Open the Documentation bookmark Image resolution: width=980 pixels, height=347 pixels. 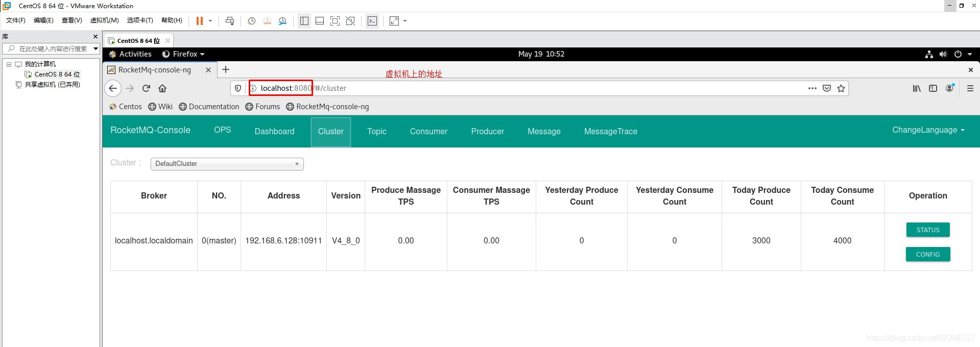click(x=209, y=107)
